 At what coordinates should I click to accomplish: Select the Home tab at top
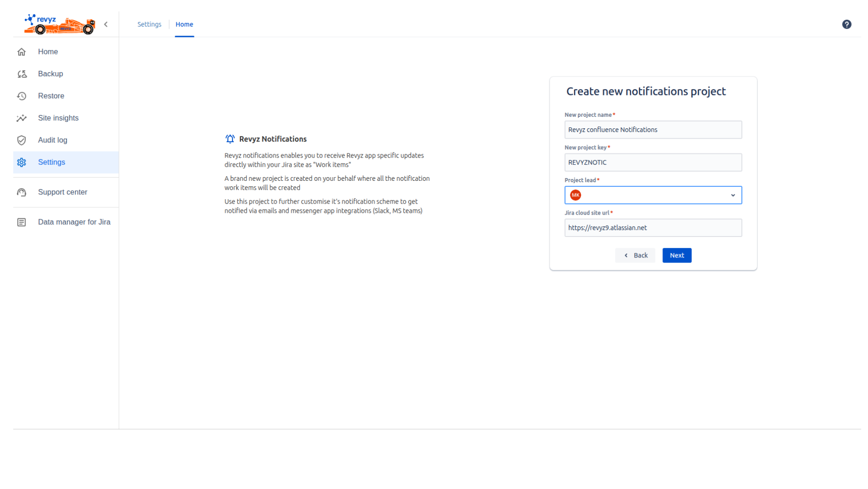click(x=184, y=25)
